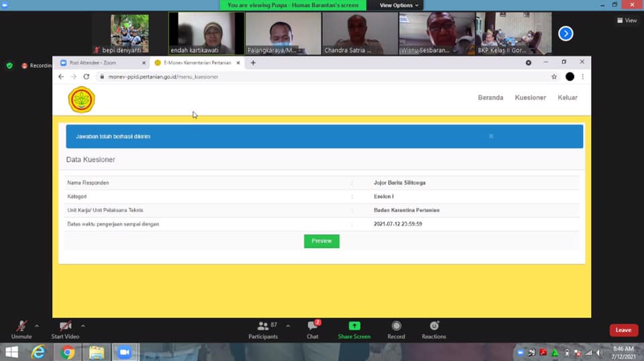644x361 pixels.
Task: Click the Beranda navigation link
Action: pos(490,98)
